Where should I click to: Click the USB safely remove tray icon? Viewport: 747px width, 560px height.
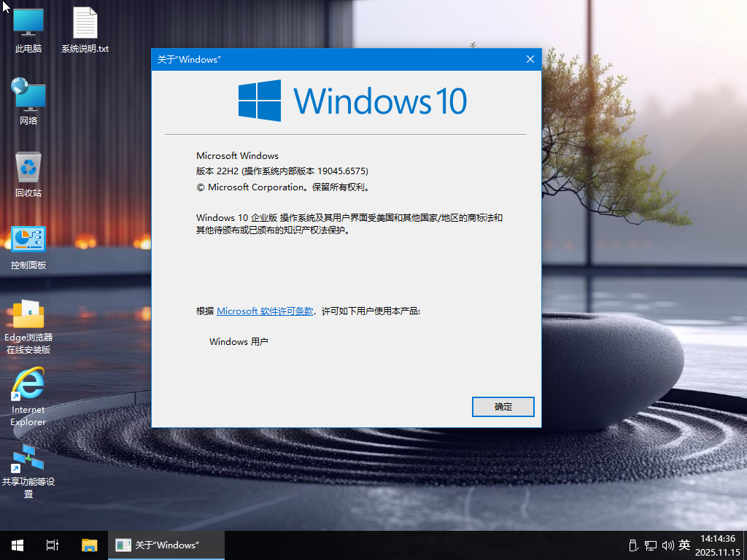[633, 545]
